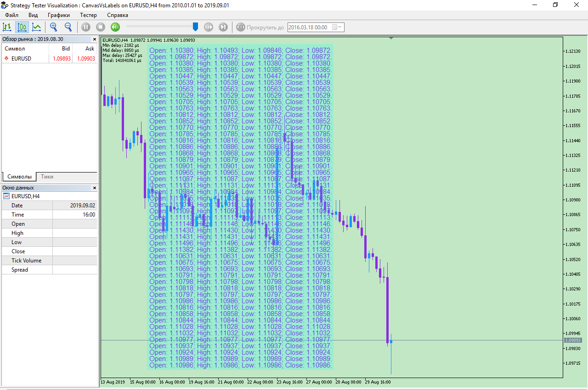Click the 2016.03.18 00:00 date field

pos(307,27)
